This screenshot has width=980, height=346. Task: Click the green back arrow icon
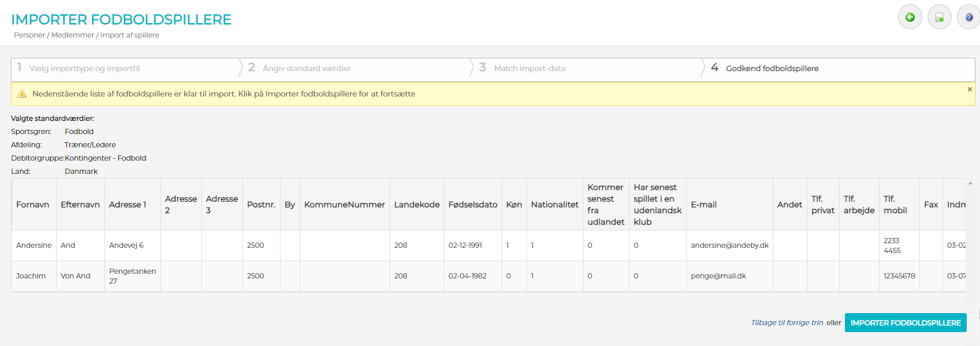tap(910, 17)
